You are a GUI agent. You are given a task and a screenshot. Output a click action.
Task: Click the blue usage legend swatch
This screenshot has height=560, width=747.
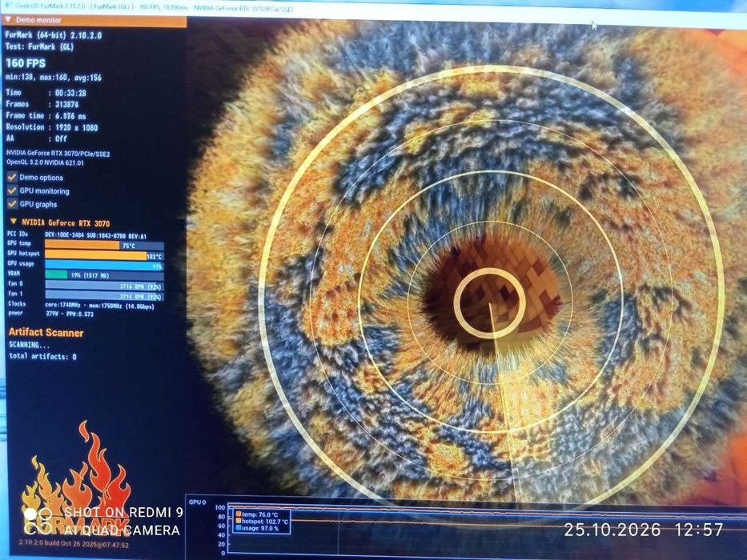(239, 528)
